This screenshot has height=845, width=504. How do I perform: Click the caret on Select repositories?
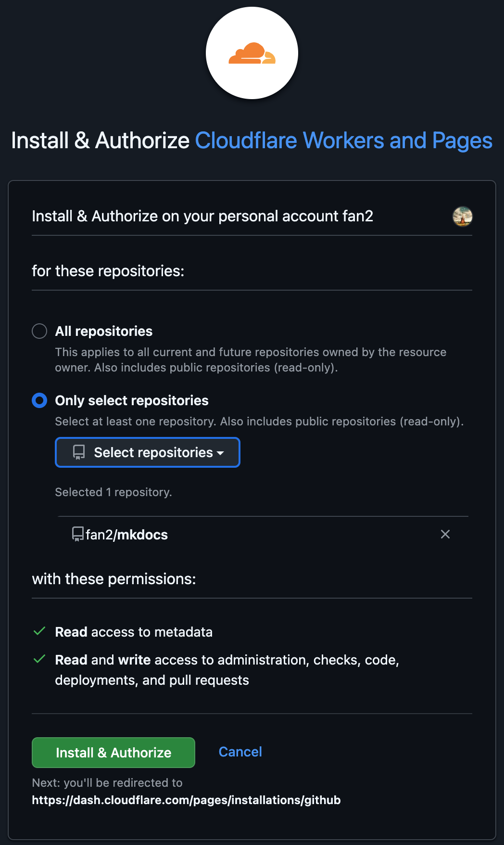pos(221,453)
